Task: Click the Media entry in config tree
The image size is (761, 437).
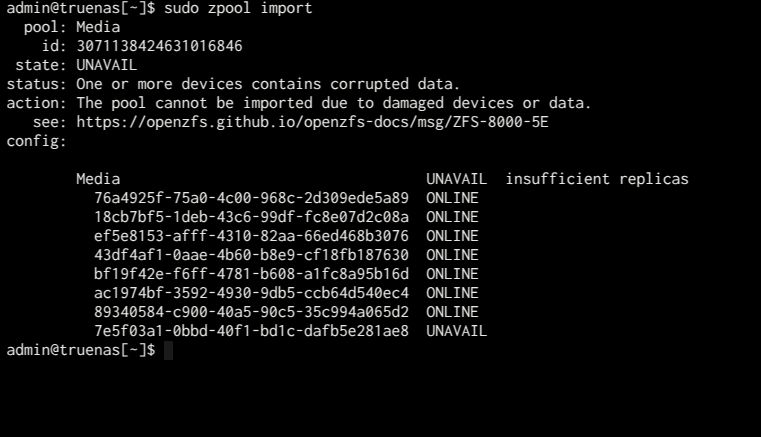Action: pyautogui.click(x=98, y=179)
